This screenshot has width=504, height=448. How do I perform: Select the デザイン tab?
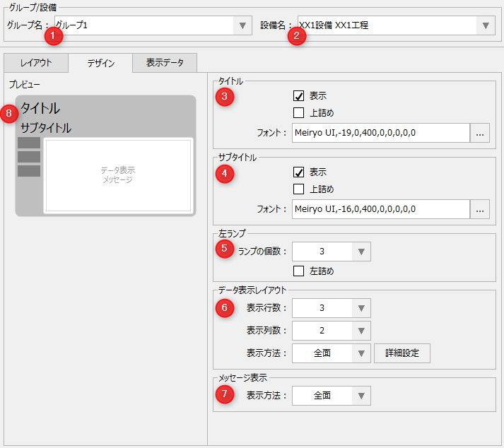tap(100, 63)
